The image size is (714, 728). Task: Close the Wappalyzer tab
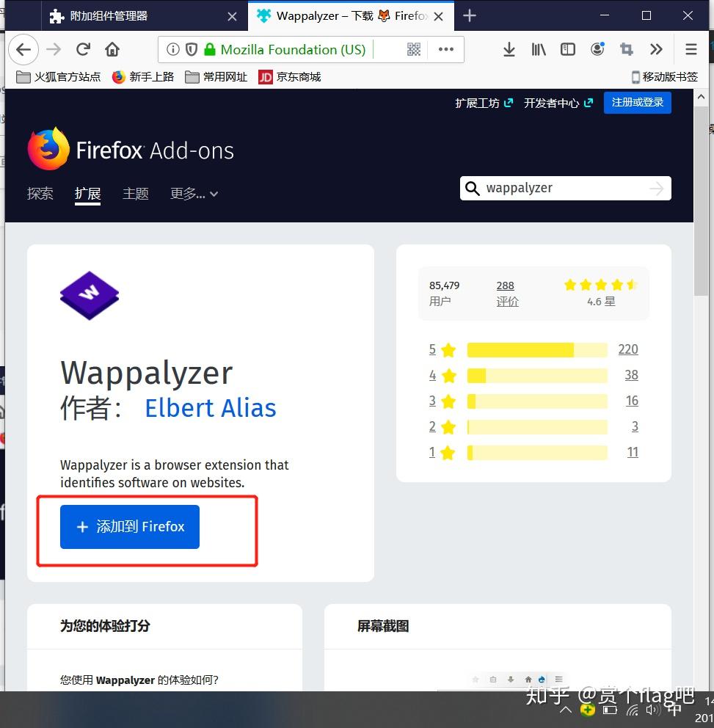(x=438, y=17)
